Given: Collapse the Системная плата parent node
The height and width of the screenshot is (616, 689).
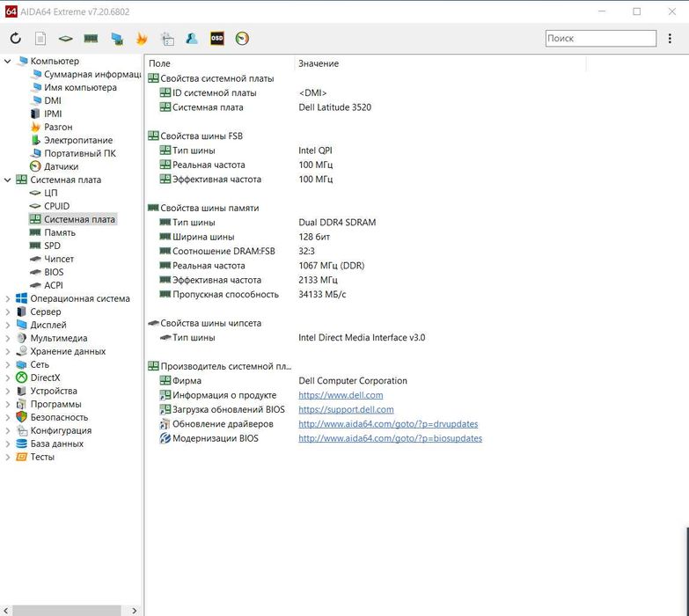Looking at the screenshot, I should click(7, 180).
